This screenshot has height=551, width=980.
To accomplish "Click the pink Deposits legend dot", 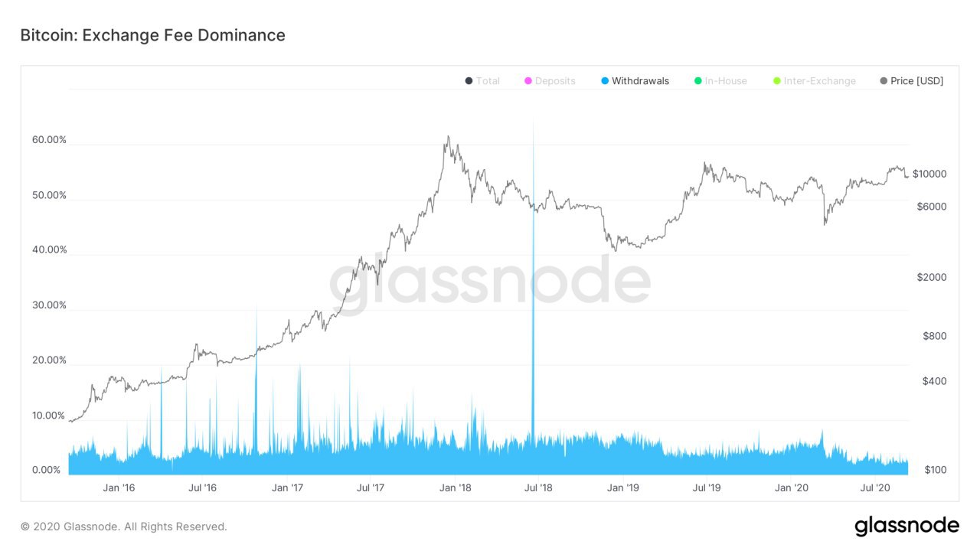I will pos(528,81).
